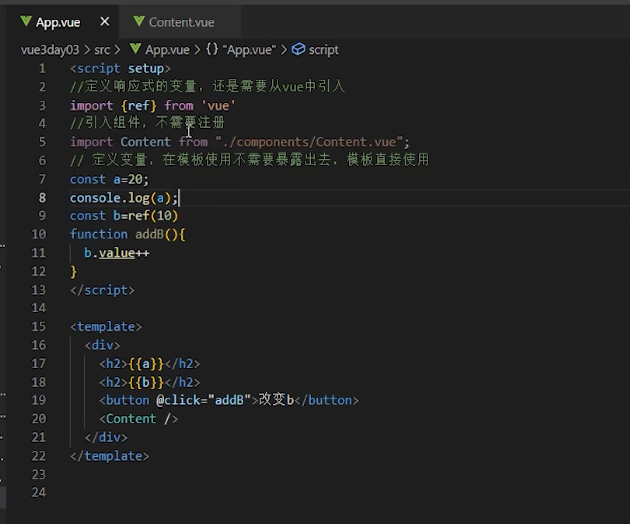Click the comment on line 2 about vue引入

(x=207, y=86)
